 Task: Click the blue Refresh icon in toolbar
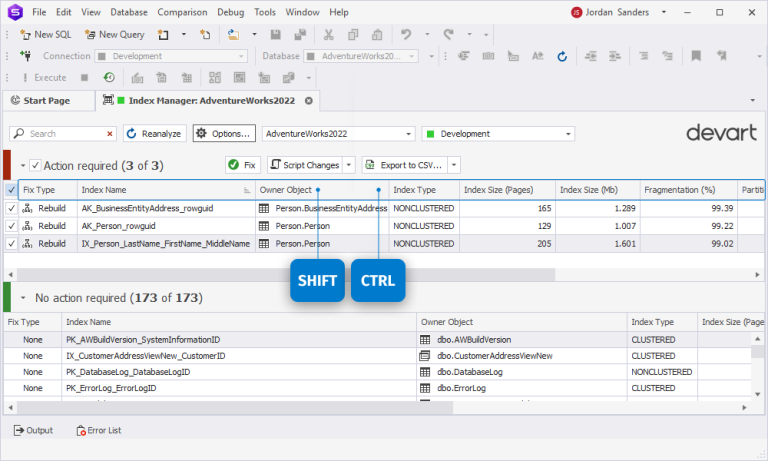click(x=562, y=56)
